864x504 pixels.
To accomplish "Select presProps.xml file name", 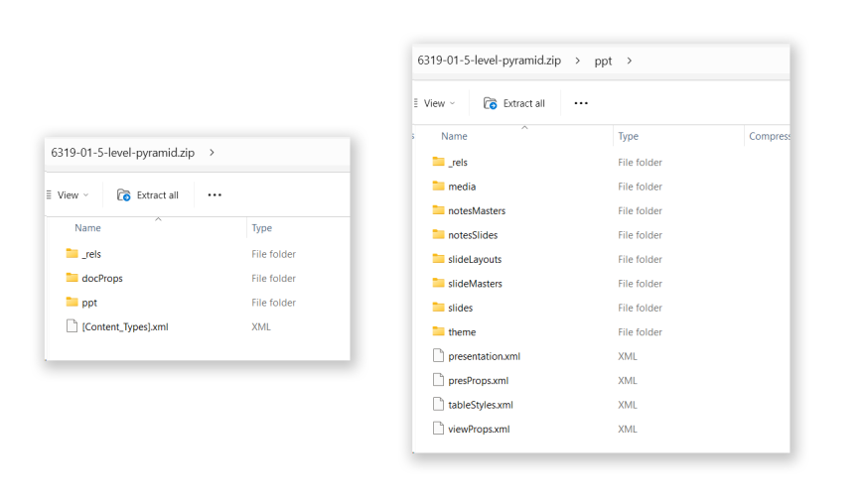I will click(x=479, y=380).
